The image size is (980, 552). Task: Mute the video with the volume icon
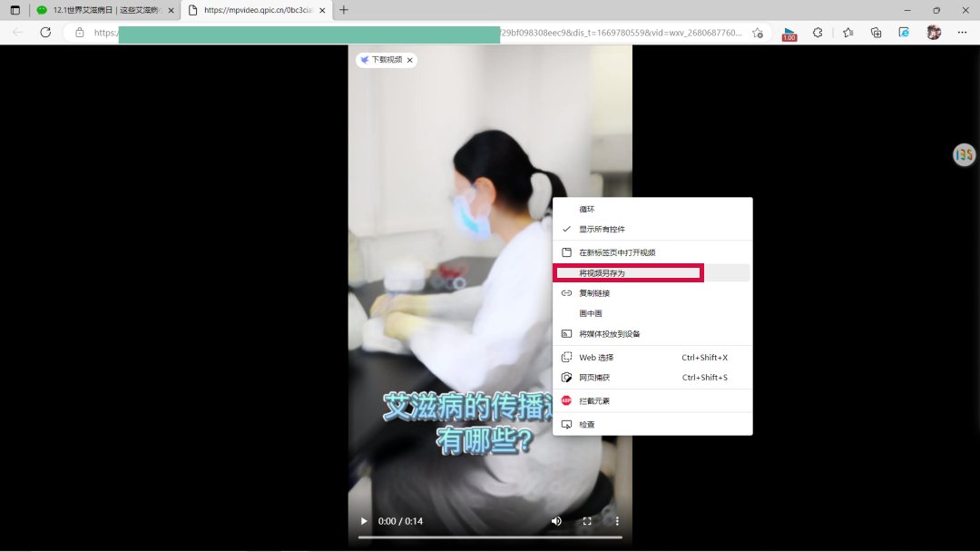(x=556, y=521)
